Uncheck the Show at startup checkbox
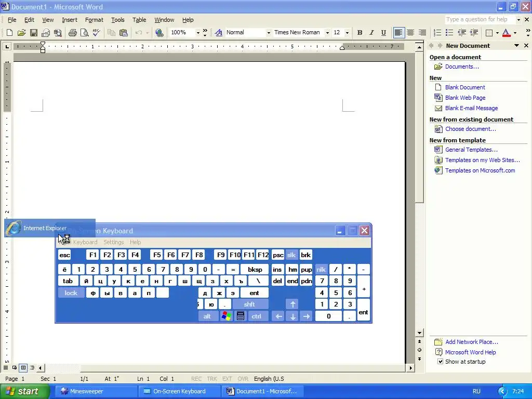This screenshot has width=532, height=399. click(441, 362)
